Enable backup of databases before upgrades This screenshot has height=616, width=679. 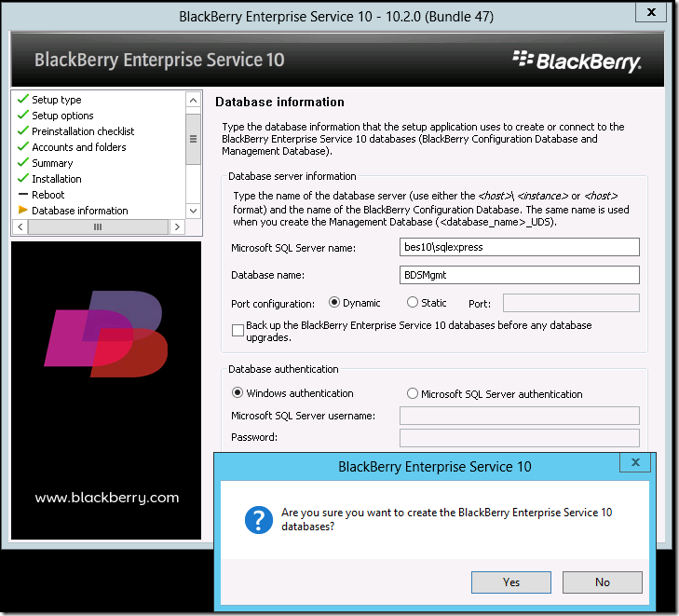(238, 331)
